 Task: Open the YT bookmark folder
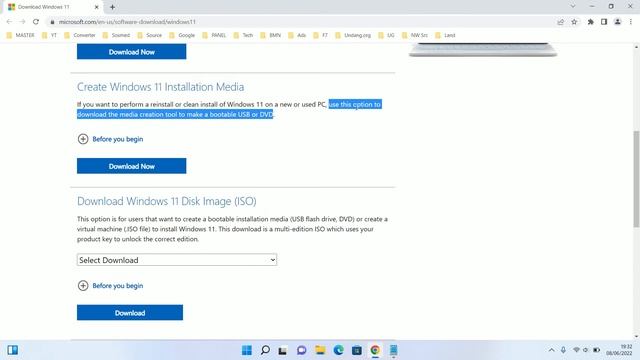49,35
